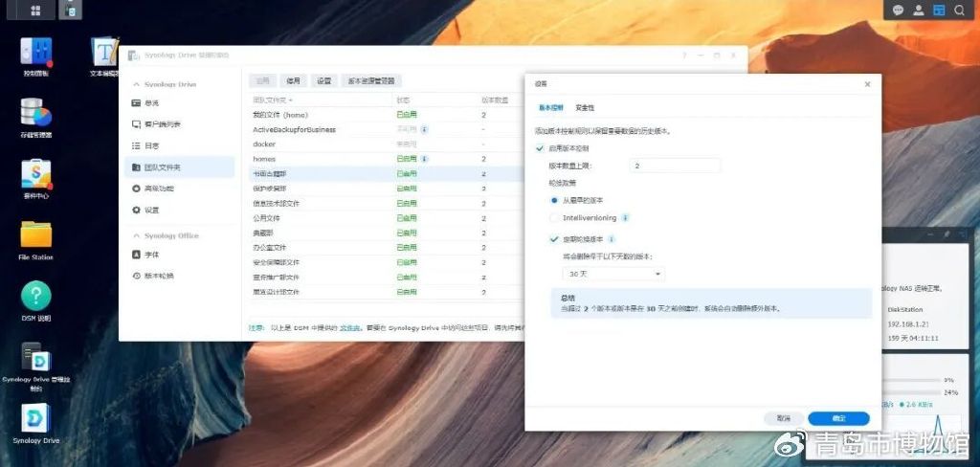The height and width of the screenshot is (467, 980).
Task: Collapse the Synology Drive sidebar section
Action: (x=136, y=84)
